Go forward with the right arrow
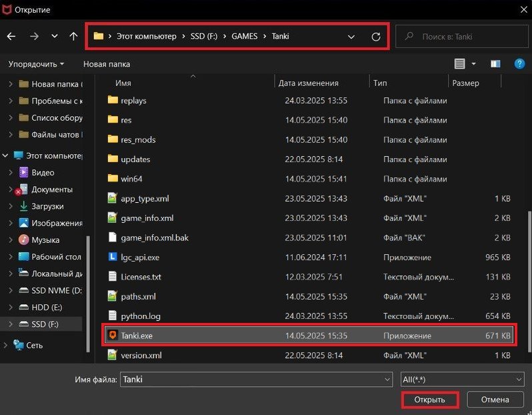 tap(34, 36)
